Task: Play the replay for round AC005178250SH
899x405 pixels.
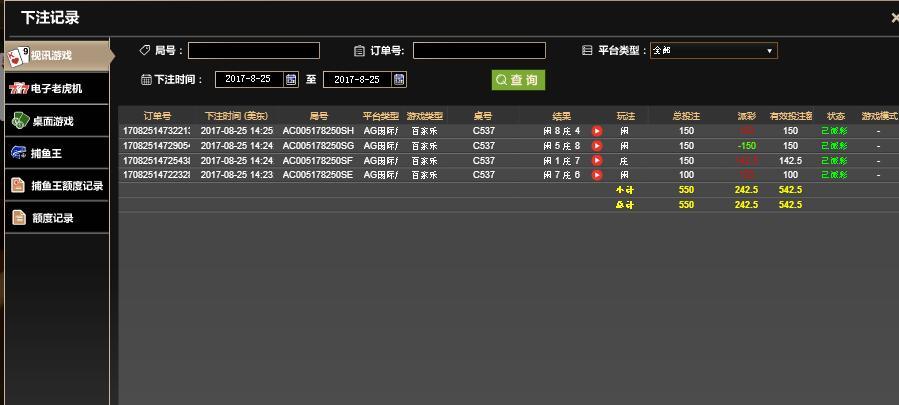Action: (597, 131)
